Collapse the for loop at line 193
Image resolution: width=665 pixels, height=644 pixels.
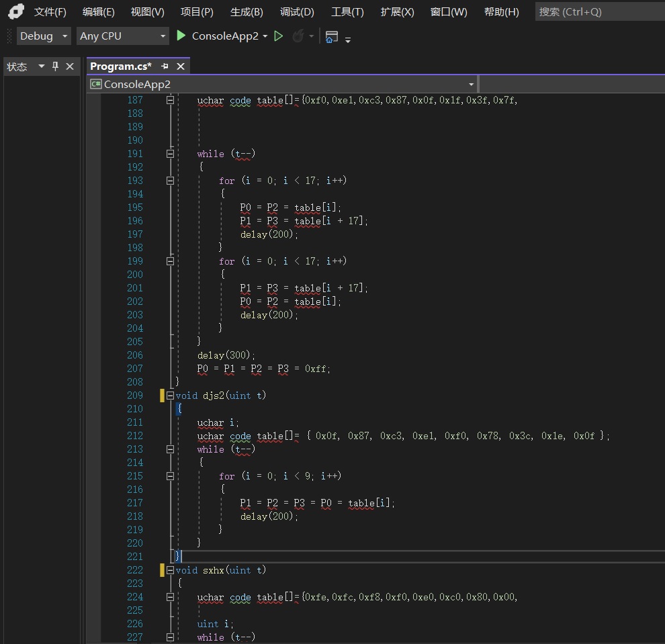(x=170, y=181)
